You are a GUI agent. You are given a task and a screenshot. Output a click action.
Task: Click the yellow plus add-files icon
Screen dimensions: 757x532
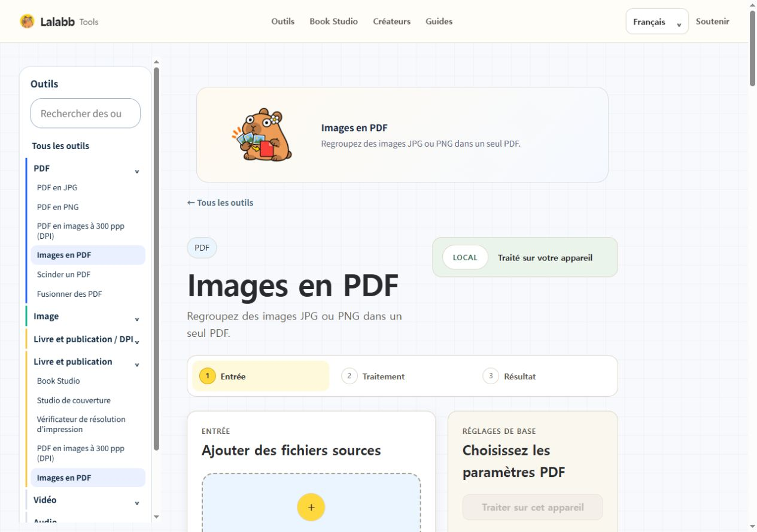pos(311,507)
